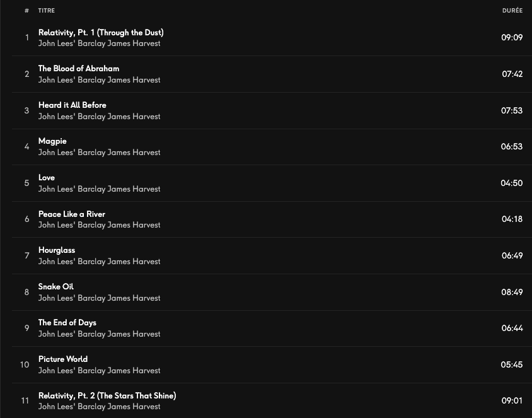Start the track Snake Oil

click(x=56, y=286)
